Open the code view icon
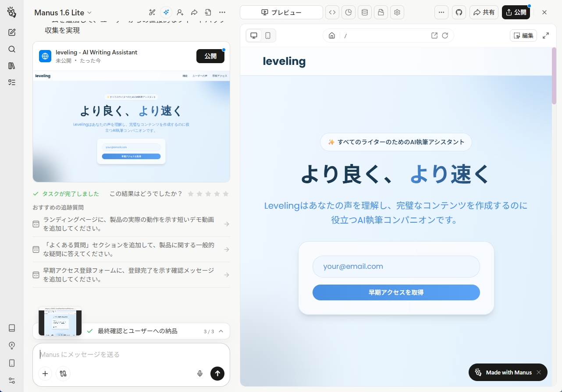 click(x=332, y=12)
